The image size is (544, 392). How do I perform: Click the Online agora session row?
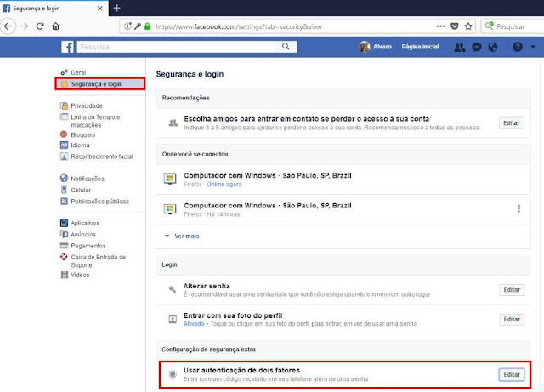343,179
